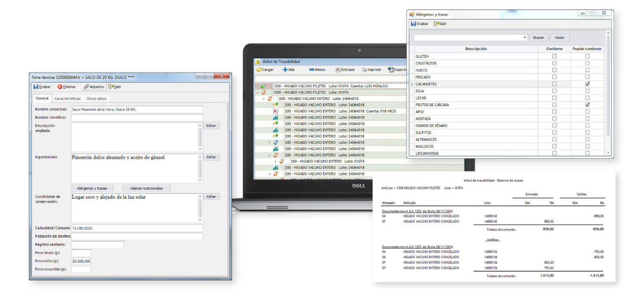Image resolution: width=644 pixels, height=297 pixels.
Task: Check Contiene for HUEVO
Action: [555, 71]
